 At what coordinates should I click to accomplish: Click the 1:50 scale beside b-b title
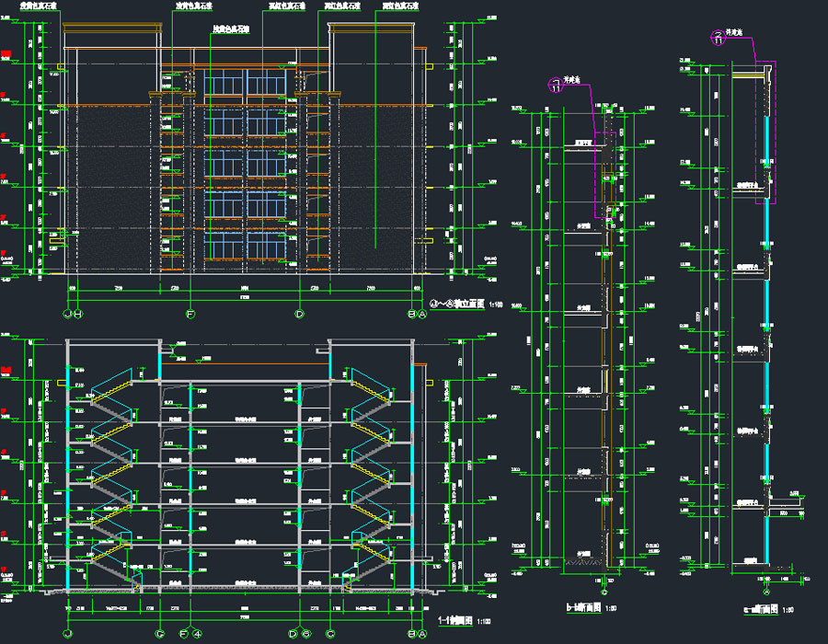point(611,608)
